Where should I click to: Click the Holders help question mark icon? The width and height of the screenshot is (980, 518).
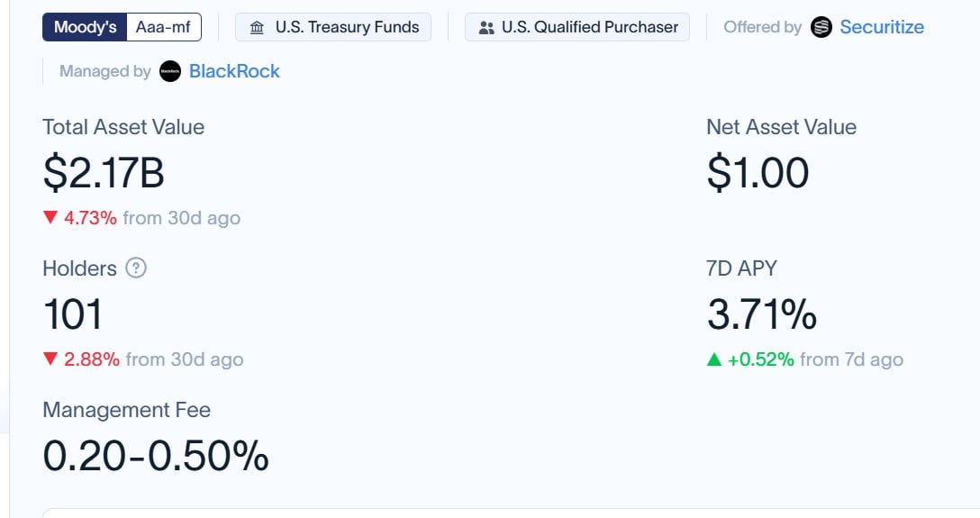point(136,268)
